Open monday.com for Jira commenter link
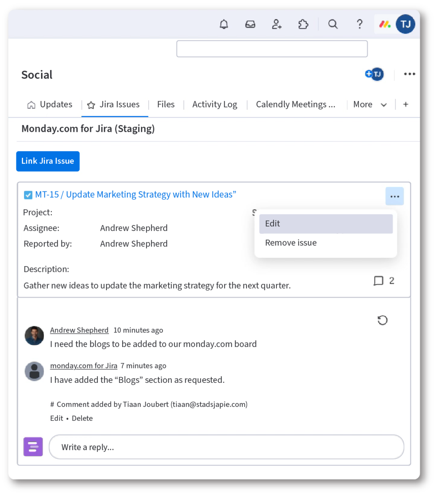 pyautogui.click(x=83, y=366)
